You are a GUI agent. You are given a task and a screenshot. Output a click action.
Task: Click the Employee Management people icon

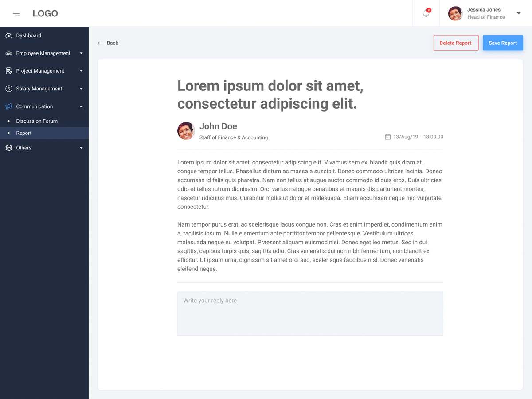point(9,53)
